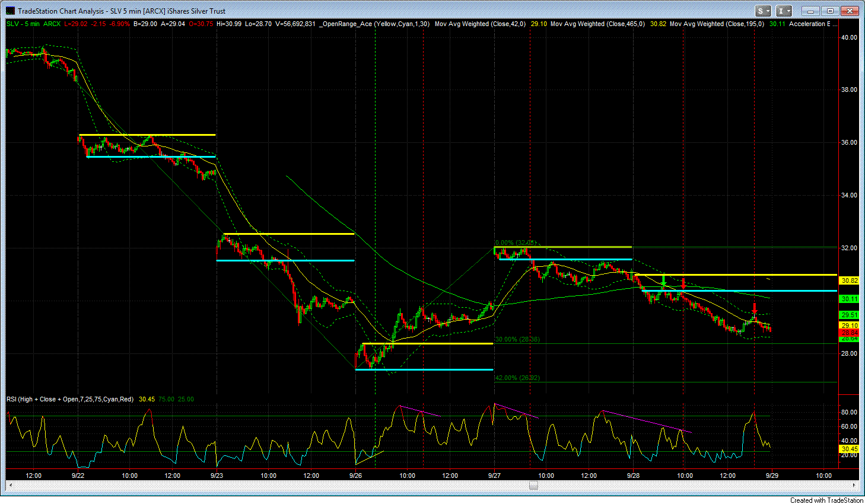The image size is (865, 504).
Task: Click the L=29.02 last price
Action: coord(76,24)
